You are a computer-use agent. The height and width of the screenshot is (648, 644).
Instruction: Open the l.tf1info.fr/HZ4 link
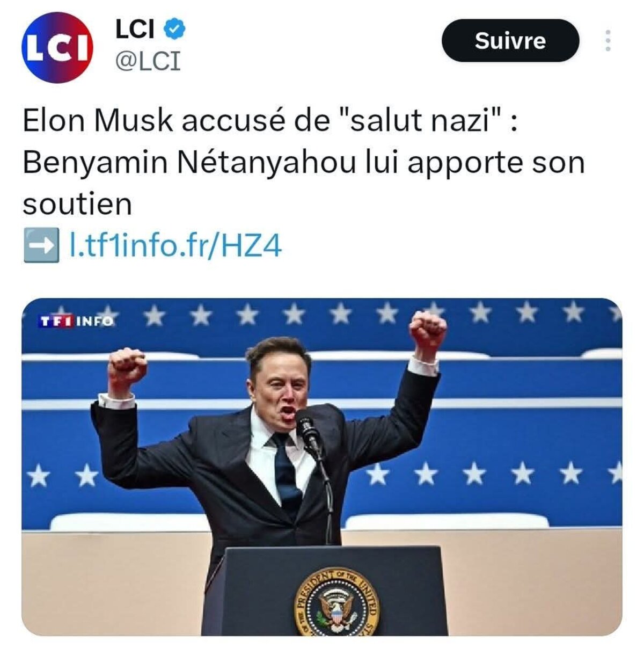[x=176, y=246]
